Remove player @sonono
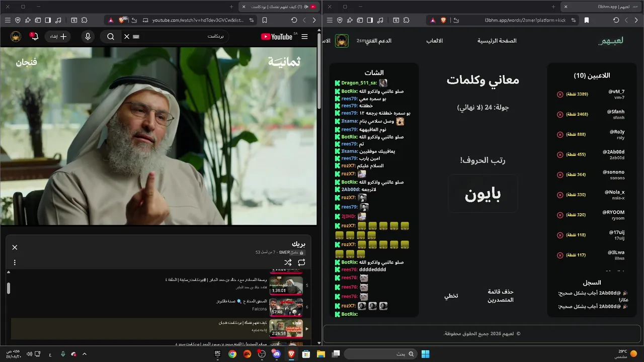Screen dimensions: 644x362 click(560, 174)
